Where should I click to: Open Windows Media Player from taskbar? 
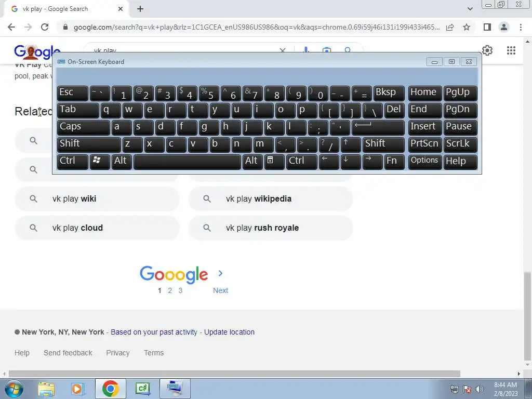78,389
